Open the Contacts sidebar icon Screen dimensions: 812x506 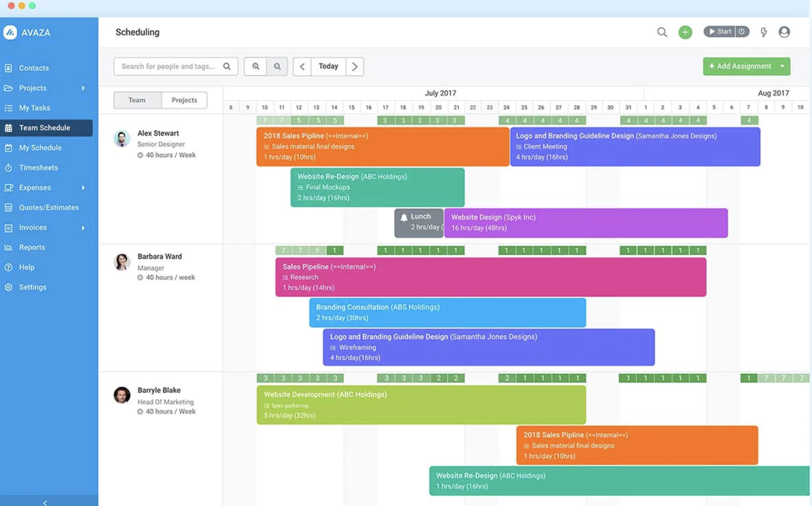[x=9, y=68]
